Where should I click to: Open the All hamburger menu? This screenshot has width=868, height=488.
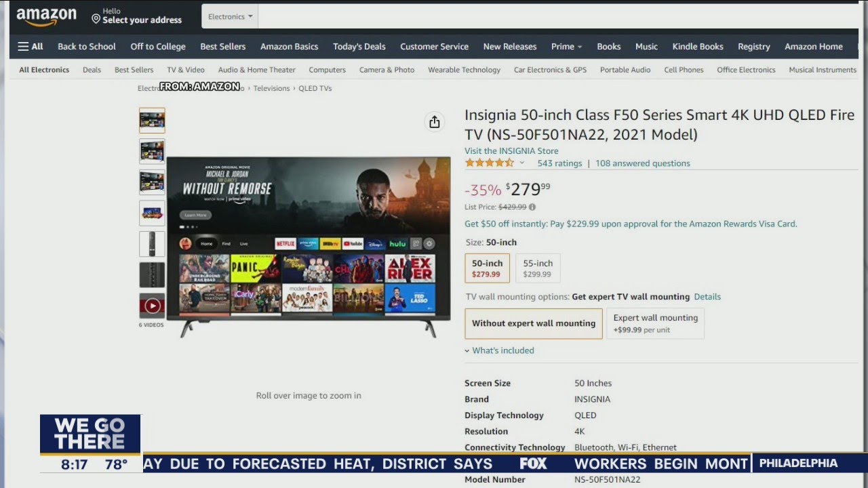(31, 47)
